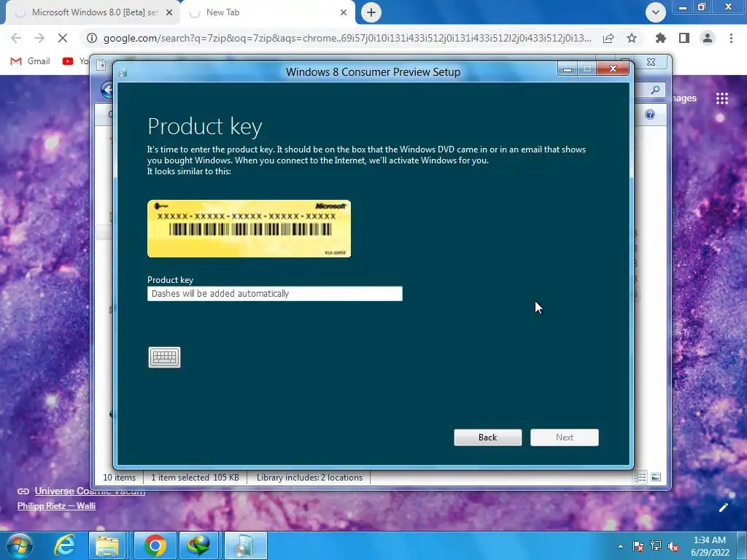The height and width of the screenshot is (560, 747).
Task: Open the on-screen keyboard icon in Setup
Action: tap(164, 357)
